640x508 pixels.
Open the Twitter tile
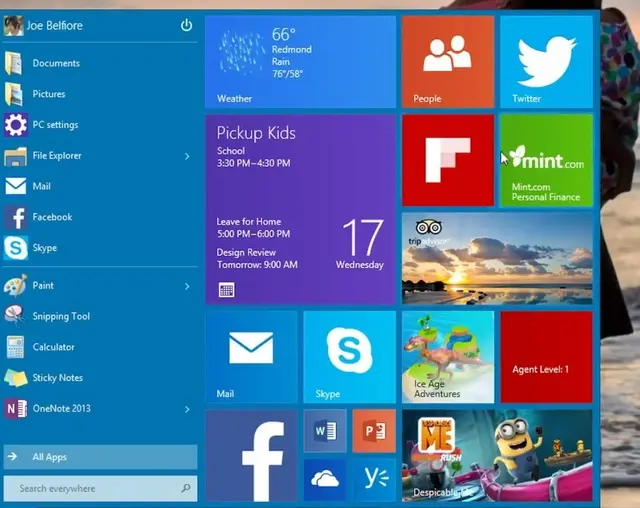(546, 62)
